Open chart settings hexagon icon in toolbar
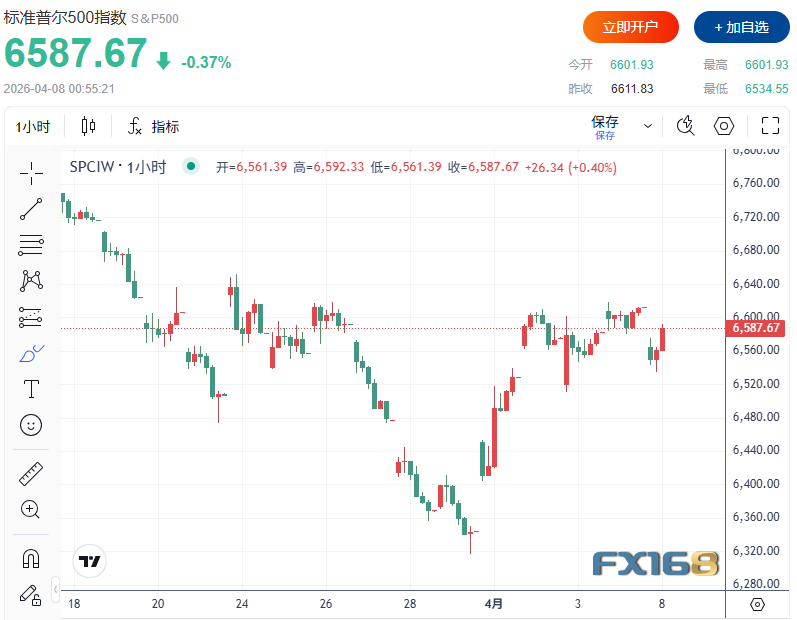The image size is (797, 620). [x=724, y=126]
